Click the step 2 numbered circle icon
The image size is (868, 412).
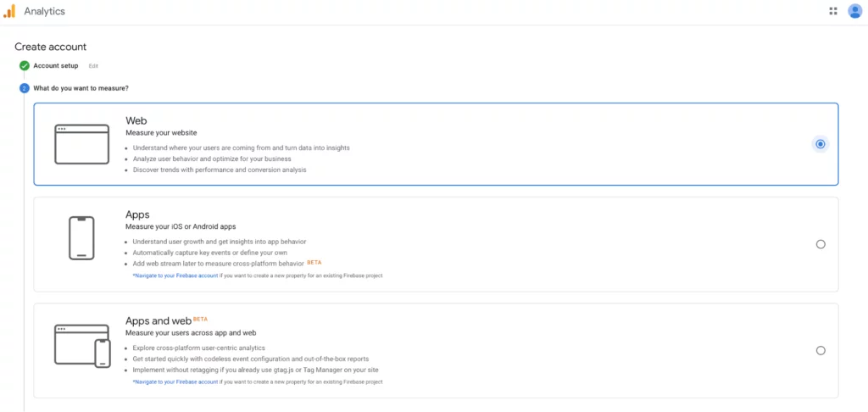coord(25,88)
